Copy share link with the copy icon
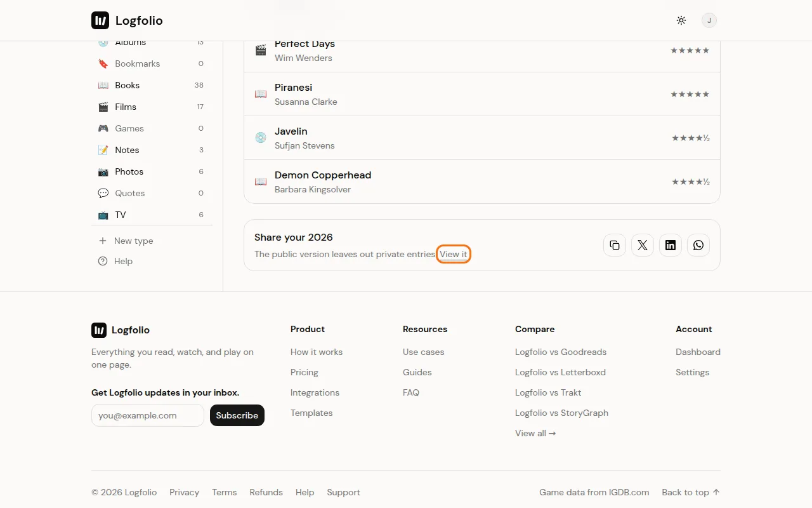 [x=615, y=245]
